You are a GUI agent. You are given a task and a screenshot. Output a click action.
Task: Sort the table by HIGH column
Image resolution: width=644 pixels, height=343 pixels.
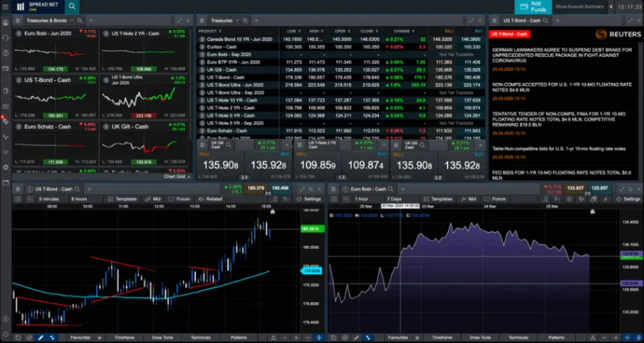[316, 31]
